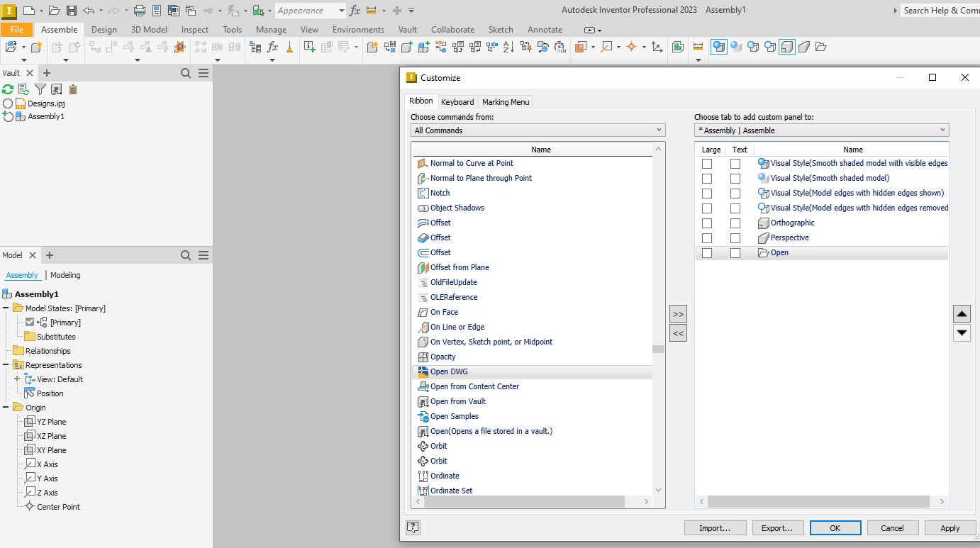Click the search magnifier in Model browser
This screenshot has width=980, height=548.
tap(186, 255)
